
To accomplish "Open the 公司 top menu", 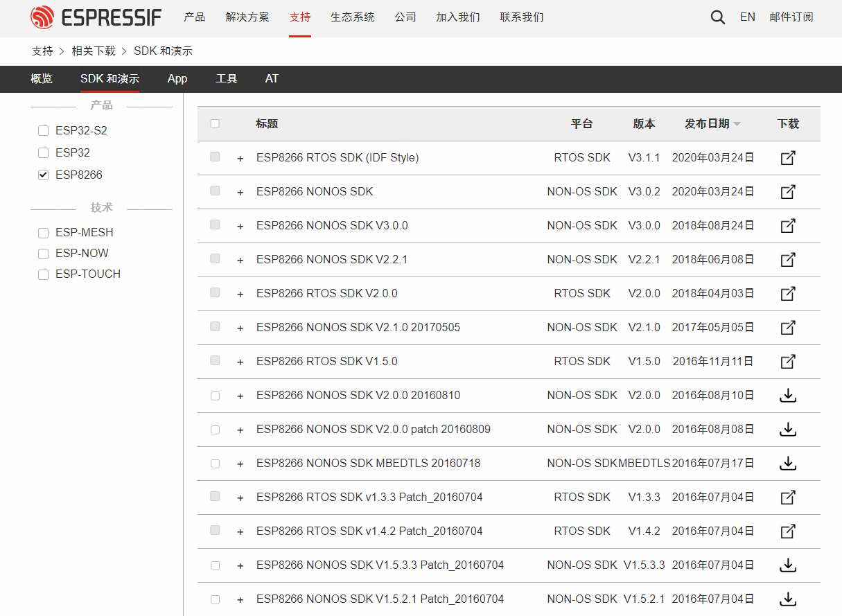I will pos(405,17).
